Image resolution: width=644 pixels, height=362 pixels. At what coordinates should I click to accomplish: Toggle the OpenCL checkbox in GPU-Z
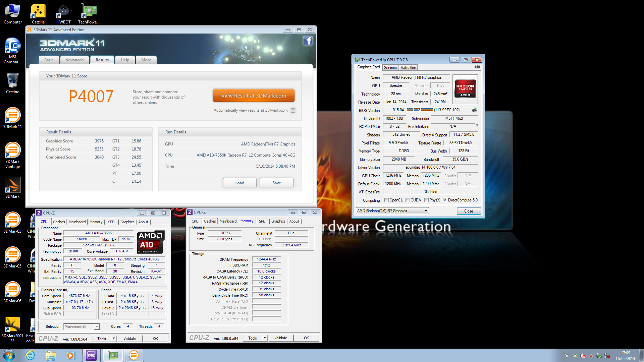(x=386, y=200)
